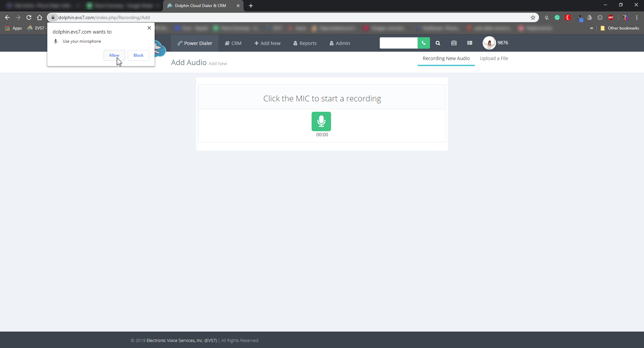Go to browser home page
This screenshot has height=348, width=644.
[40, 17]
